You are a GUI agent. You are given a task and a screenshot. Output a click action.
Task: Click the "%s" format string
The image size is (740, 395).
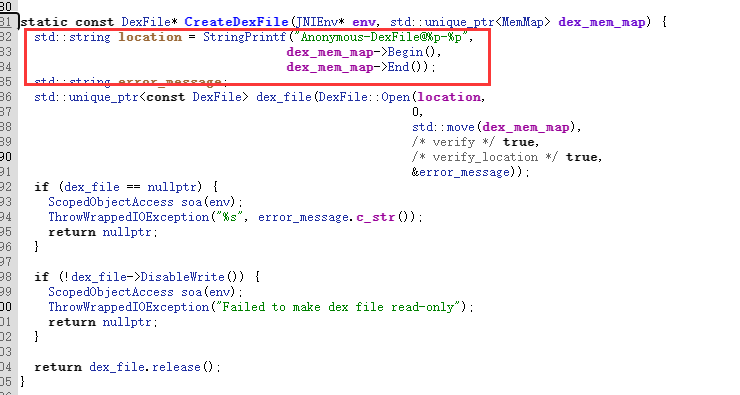[x=230, y=218]
